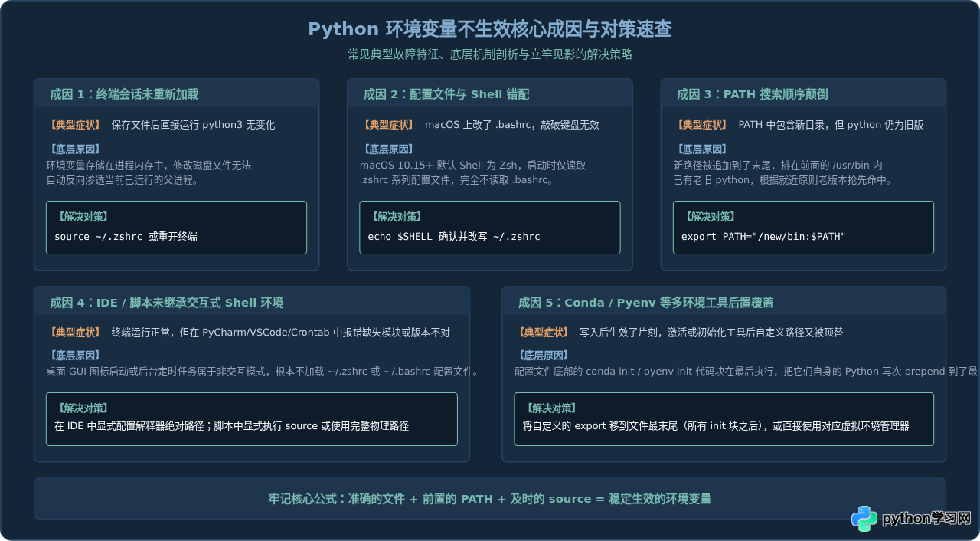The height and width of the screenshot is (541, 980).
Task: Click 【底层原因】 label in 成因 2 card
Action: point(389,149)
